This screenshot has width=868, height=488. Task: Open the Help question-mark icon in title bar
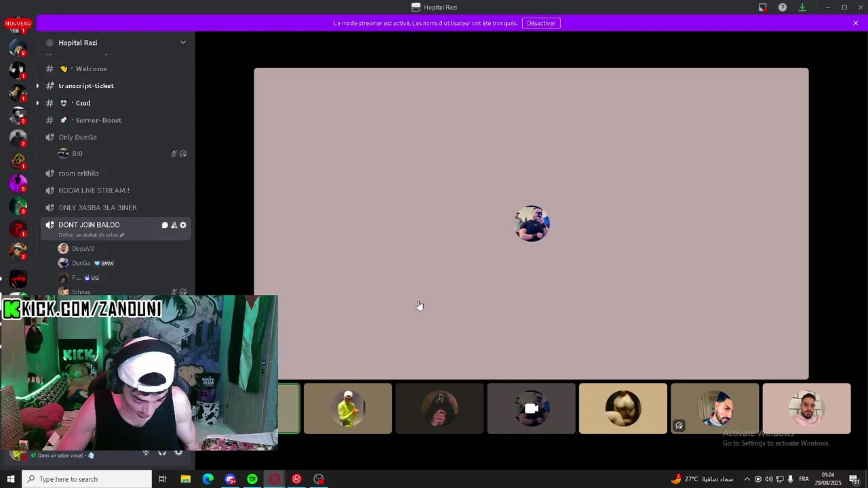pyautogui.click(x=783, y=7)
